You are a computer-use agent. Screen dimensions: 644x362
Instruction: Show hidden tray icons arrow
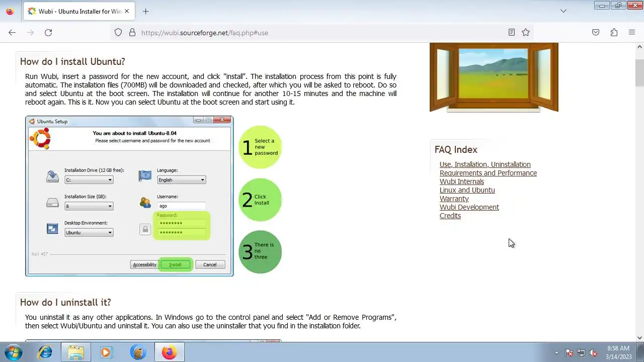click(x=556, y=353)
